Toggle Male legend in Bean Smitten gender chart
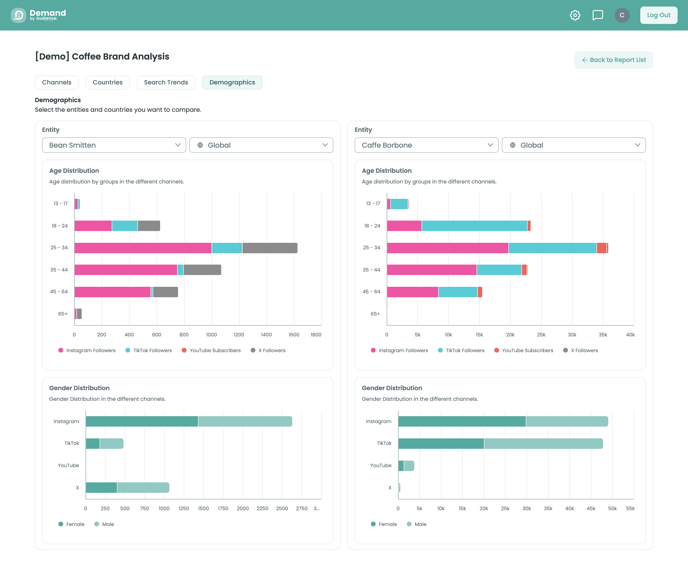Viewport: 688px width, 570px height. [104, 524]
